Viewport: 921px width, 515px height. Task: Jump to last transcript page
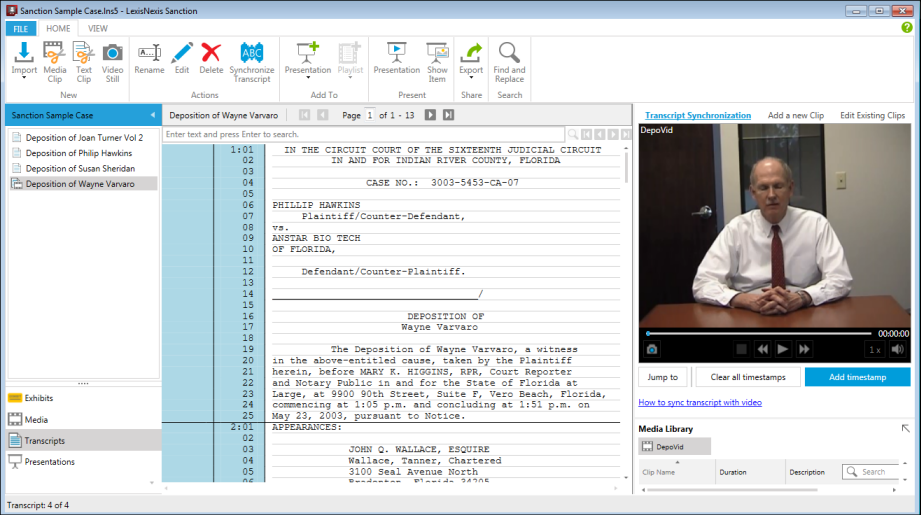[449, 115]
